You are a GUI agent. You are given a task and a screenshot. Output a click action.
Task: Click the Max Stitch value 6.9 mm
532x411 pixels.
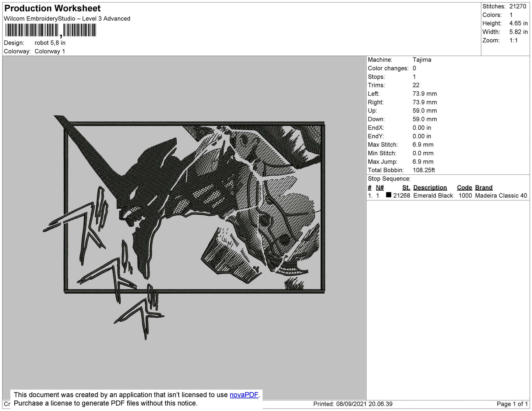423,145
